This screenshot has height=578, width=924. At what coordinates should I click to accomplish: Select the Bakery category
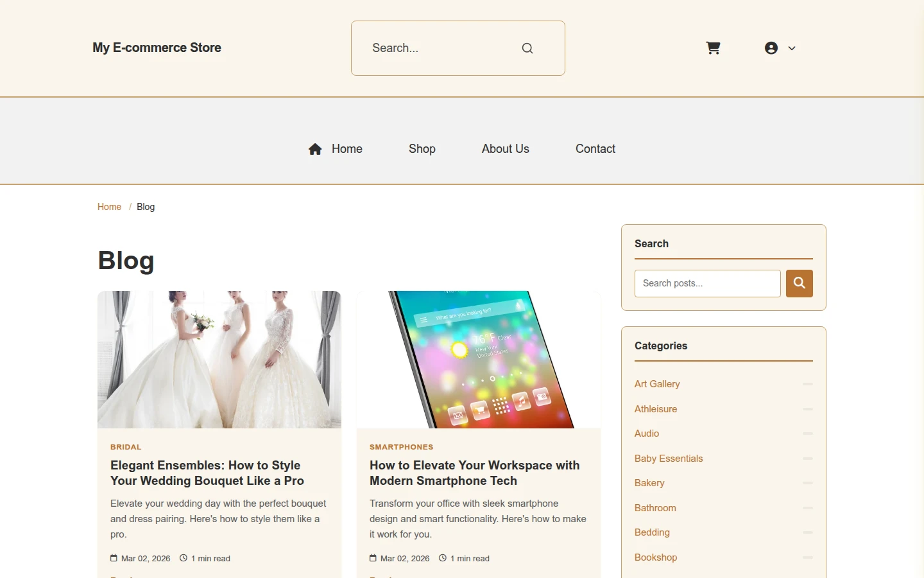(649, 483)
